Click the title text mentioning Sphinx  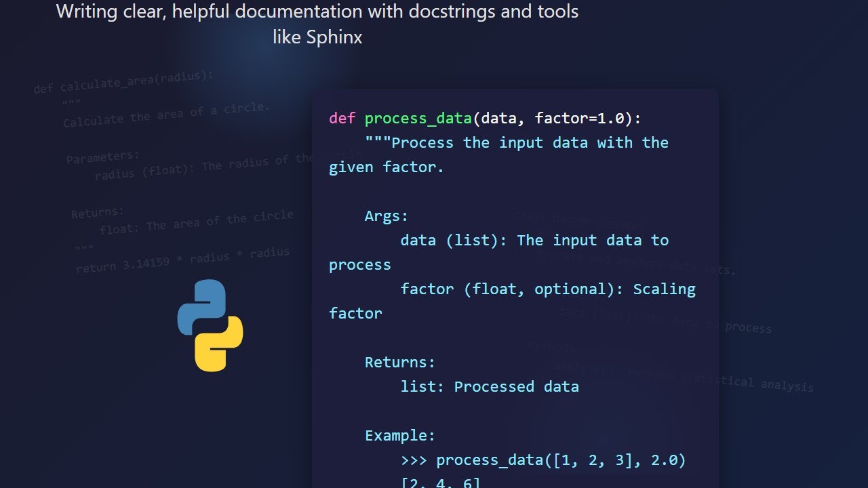(x=317, y=24)
